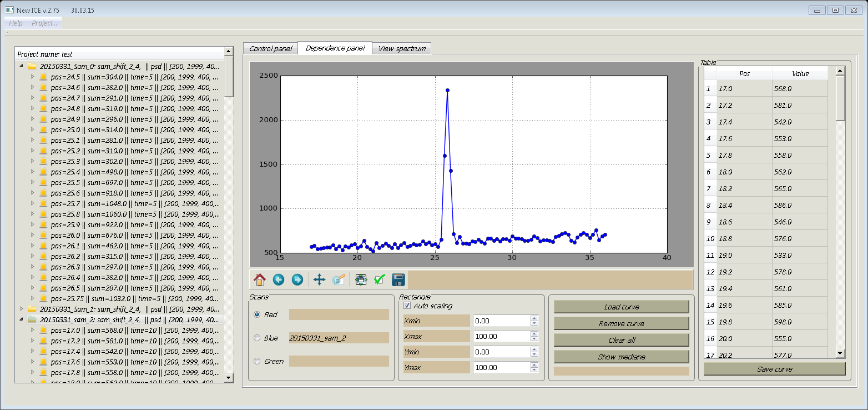
Task: Open the Configure subplots tool
Action: click(x=361, y=279)
